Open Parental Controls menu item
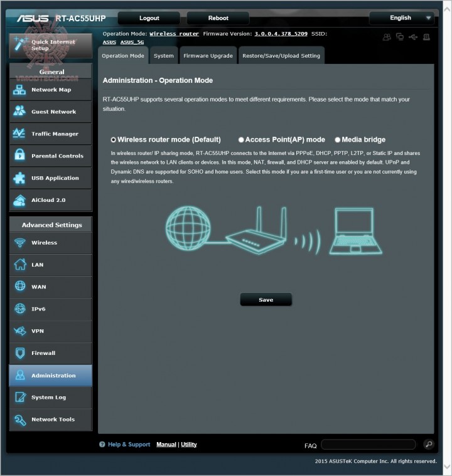The image size is (452, 476). [x=50, y=156]
